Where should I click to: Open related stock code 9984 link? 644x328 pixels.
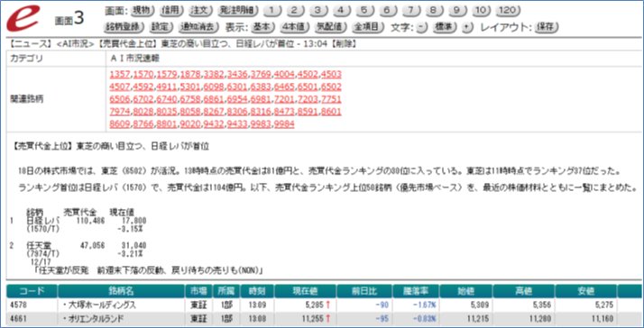[x=284, y=124]
